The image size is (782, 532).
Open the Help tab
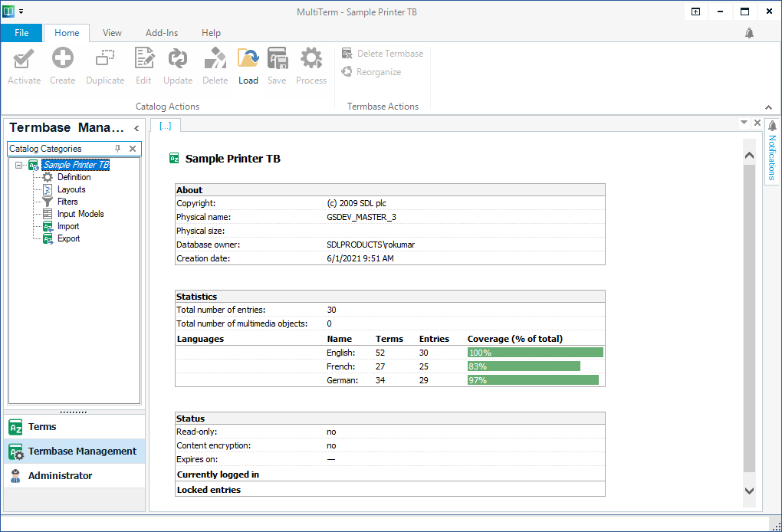tap(211, 33)
